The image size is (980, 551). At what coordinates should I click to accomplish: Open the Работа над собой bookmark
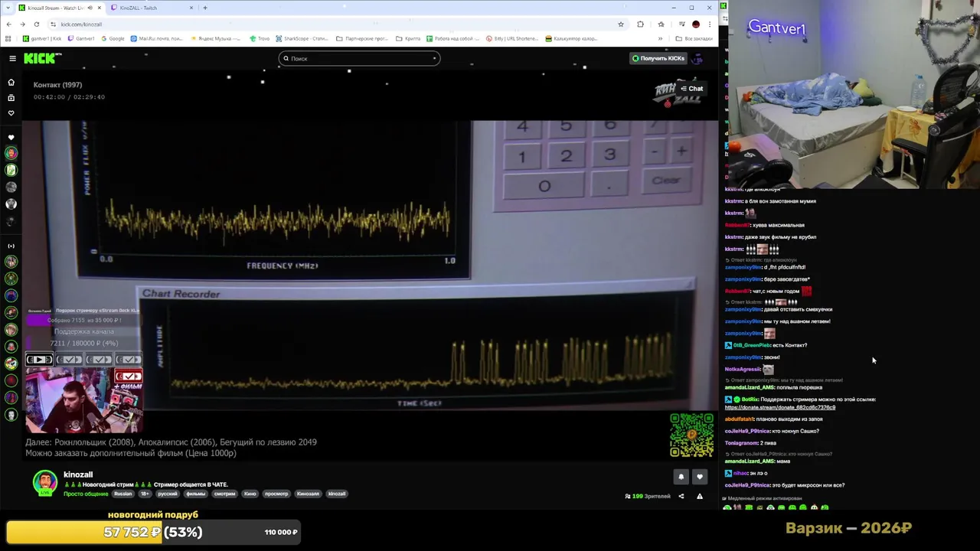pos(452,38)
